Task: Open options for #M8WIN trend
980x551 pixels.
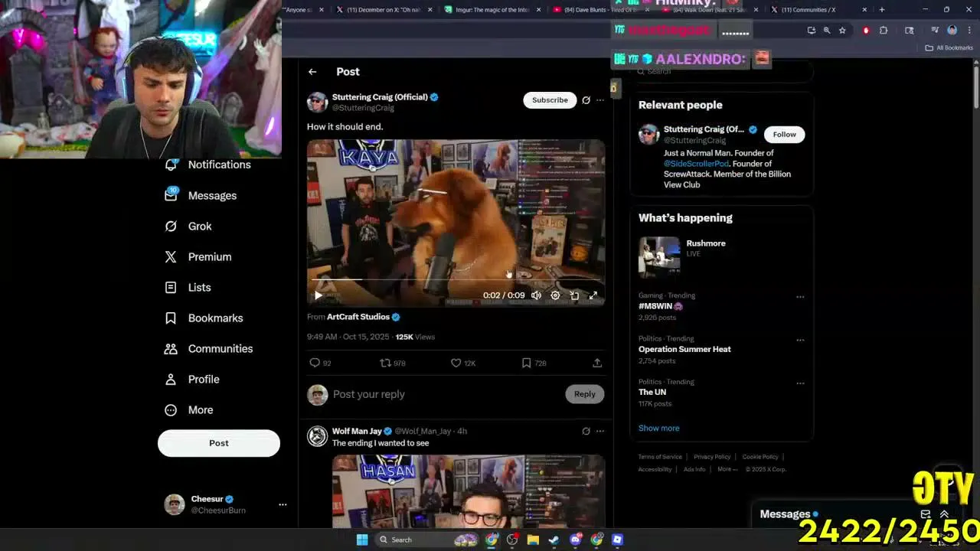Action: tap(800, 296)
